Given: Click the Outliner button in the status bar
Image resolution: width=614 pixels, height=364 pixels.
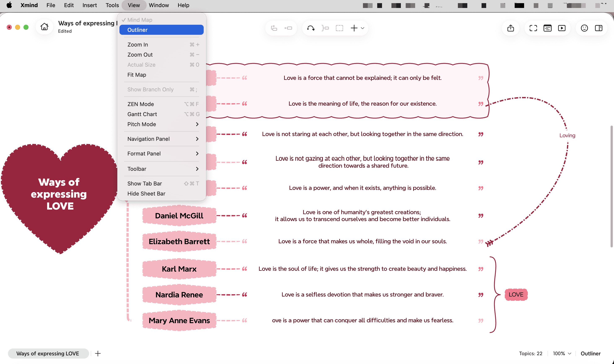Looking at the screenshot, I should (x=591, y=353).
